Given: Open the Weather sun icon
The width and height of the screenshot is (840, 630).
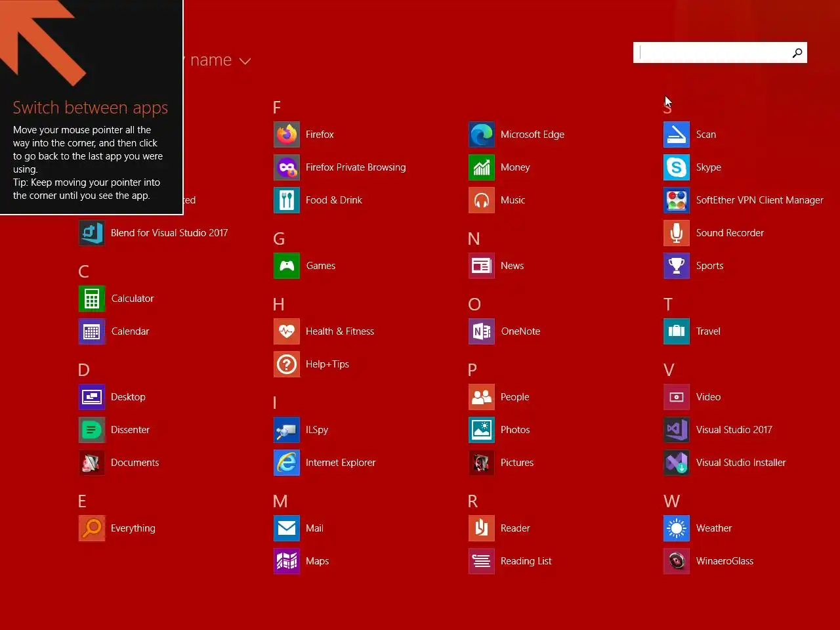Looking at the screenshot, I should (677, 528).
